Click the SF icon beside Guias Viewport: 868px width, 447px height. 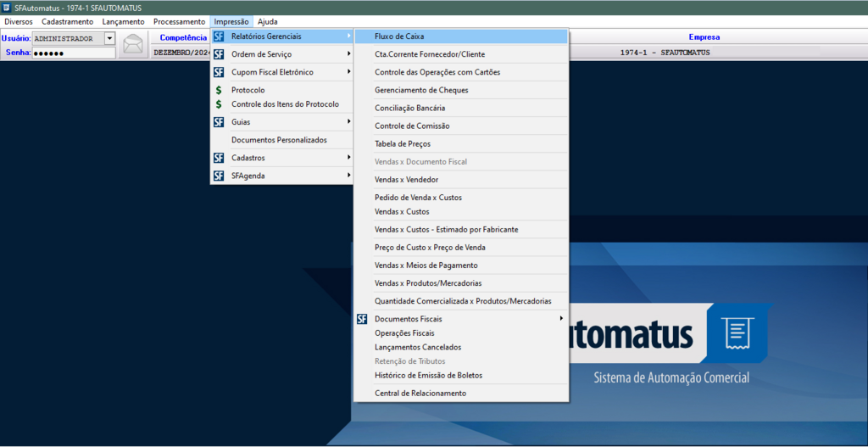coord(219,122)
